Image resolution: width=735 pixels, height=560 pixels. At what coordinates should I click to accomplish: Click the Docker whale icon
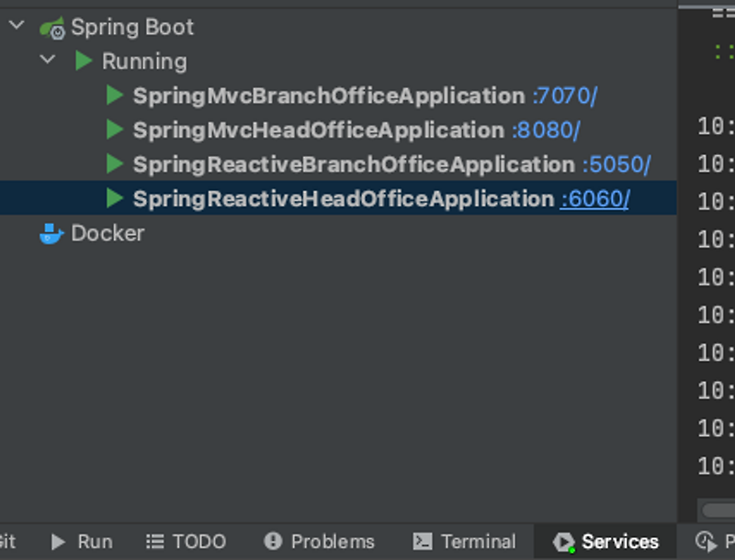click(51, 232)
